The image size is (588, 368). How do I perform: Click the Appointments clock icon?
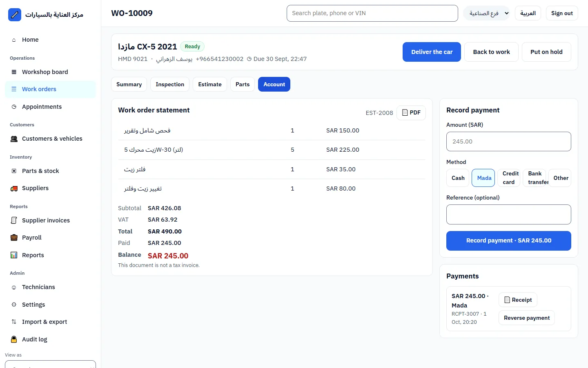point(14,107)
